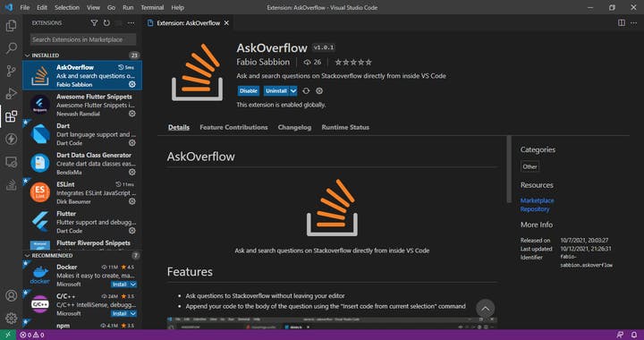Open the Uninstall dropdown arrow

(293, 90)
